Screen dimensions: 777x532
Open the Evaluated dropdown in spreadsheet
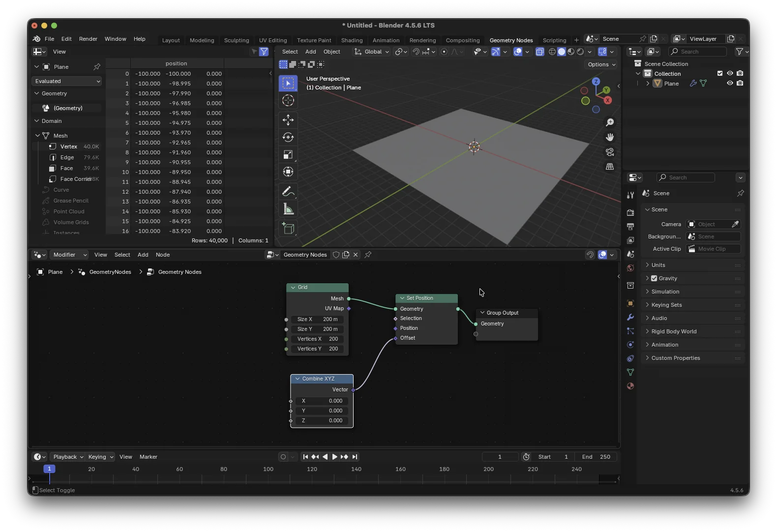[x=67, y=81]
